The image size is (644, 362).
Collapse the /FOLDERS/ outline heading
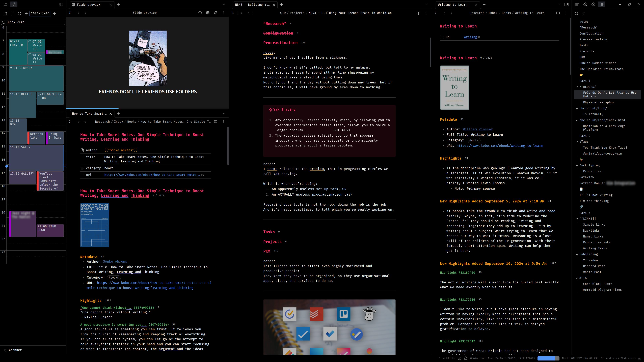point(577,87)
